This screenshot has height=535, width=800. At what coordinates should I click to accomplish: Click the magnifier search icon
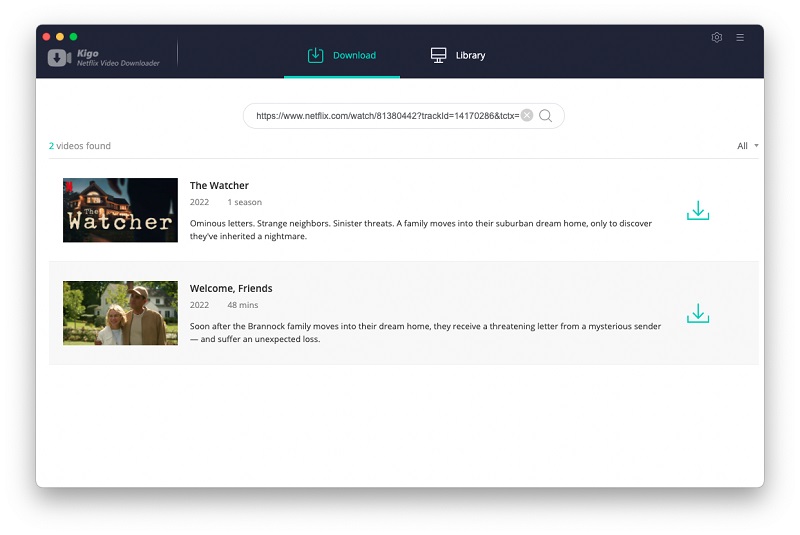click(545, 116)
